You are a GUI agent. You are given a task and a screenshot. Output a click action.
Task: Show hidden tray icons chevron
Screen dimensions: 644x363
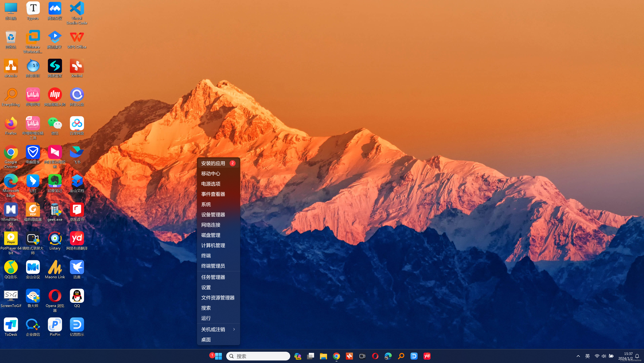point(578,356)
